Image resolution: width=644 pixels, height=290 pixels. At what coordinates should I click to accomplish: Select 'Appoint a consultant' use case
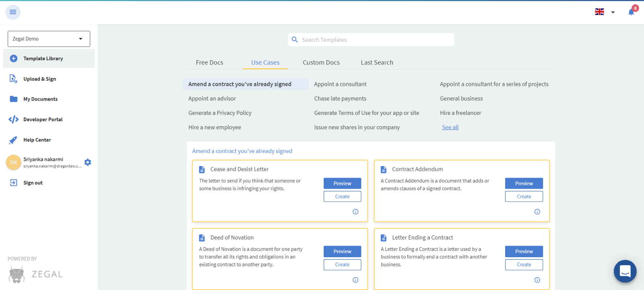click(x=340, y=84)
